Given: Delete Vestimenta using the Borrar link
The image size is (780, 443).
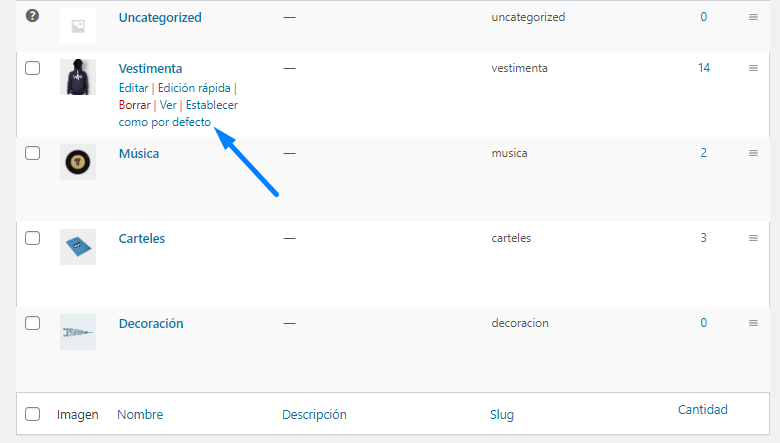Looking at the screenshot, I should 134,105.
